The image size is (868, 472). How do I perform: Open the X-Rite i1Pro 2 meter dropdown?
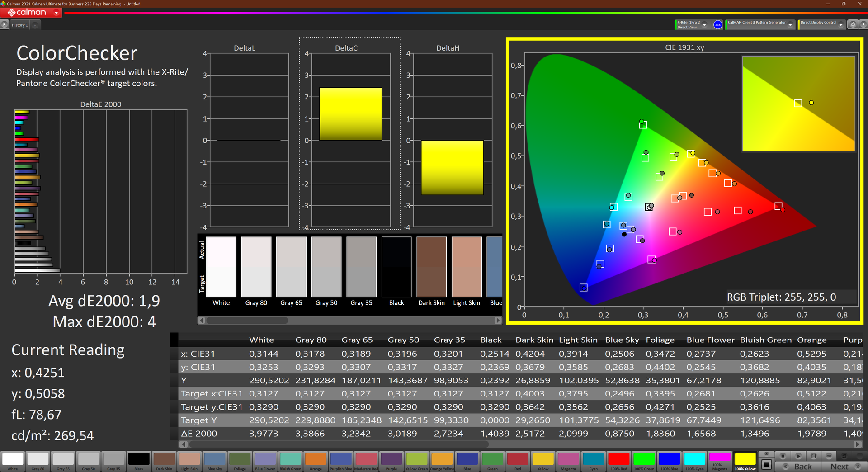[704, 25]
